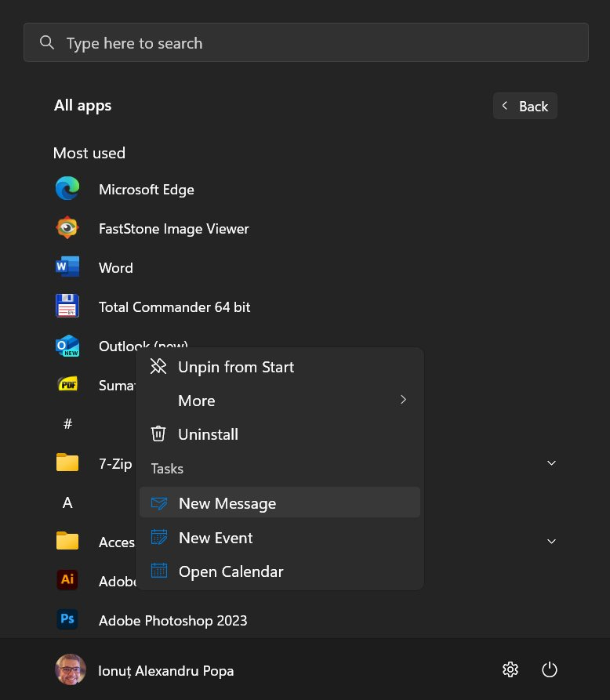Image resolution: width=610 pixels, height=700 pixels.
Task: Click the Total Commander 64 bit label
Action: click(174, 307)
